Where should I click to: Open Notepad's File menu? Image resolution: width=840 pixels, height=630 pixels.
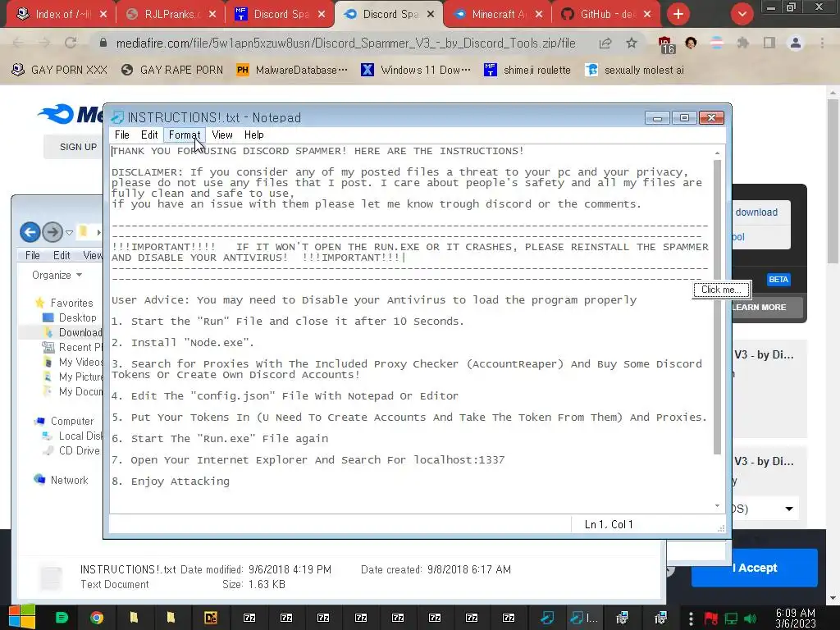122,135
